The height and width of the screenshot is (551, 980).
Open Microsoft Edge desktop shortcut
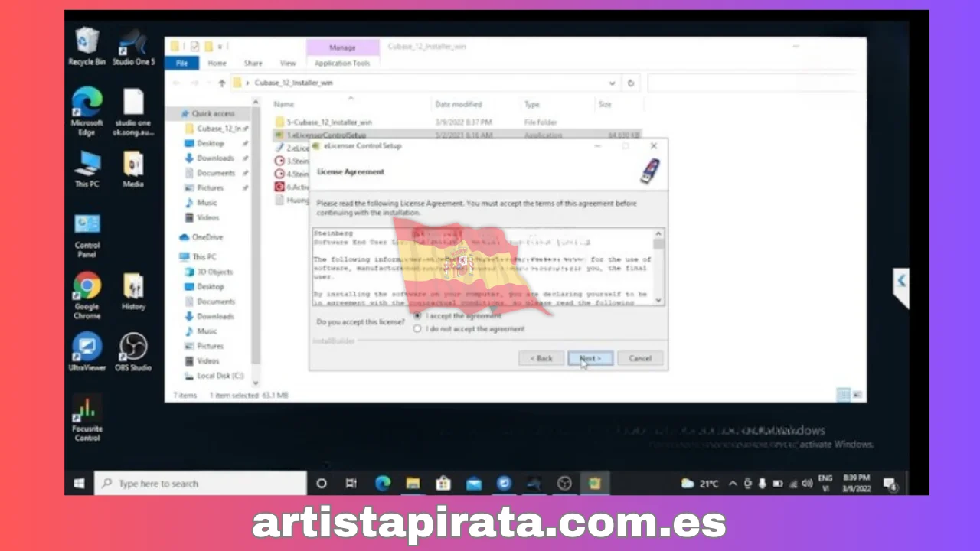point(87,112)
